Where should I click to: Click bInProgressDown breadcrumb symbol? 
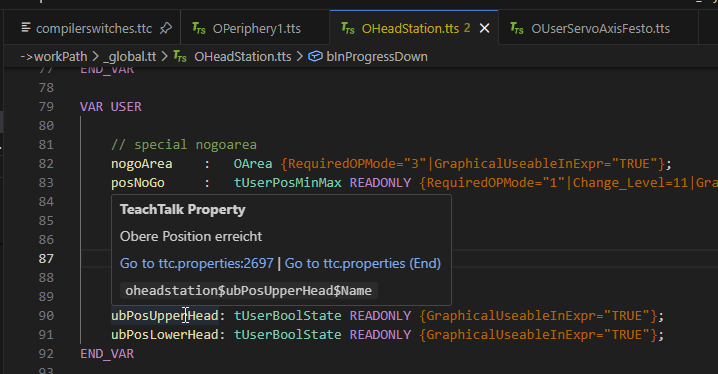pyautogui.click(x=377, y=57)
